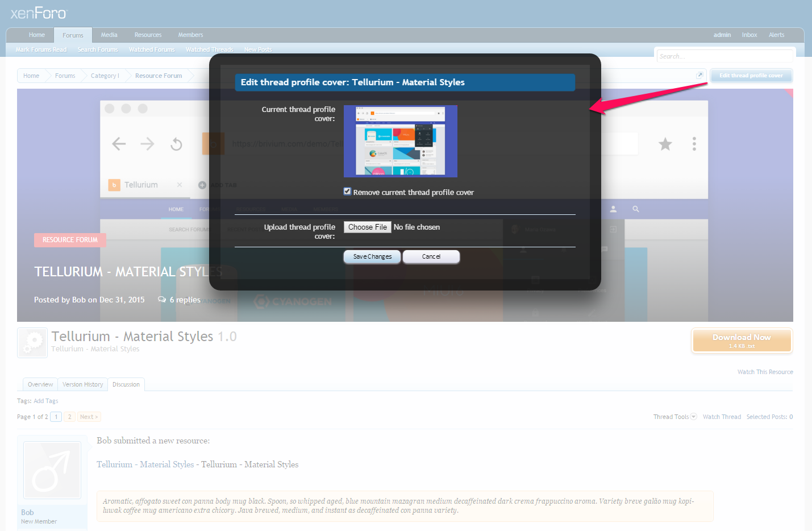Image resolution: width=812 pixels, height=531 pixels.
Task: Open the admin account menu
Action: coord(722,35)
